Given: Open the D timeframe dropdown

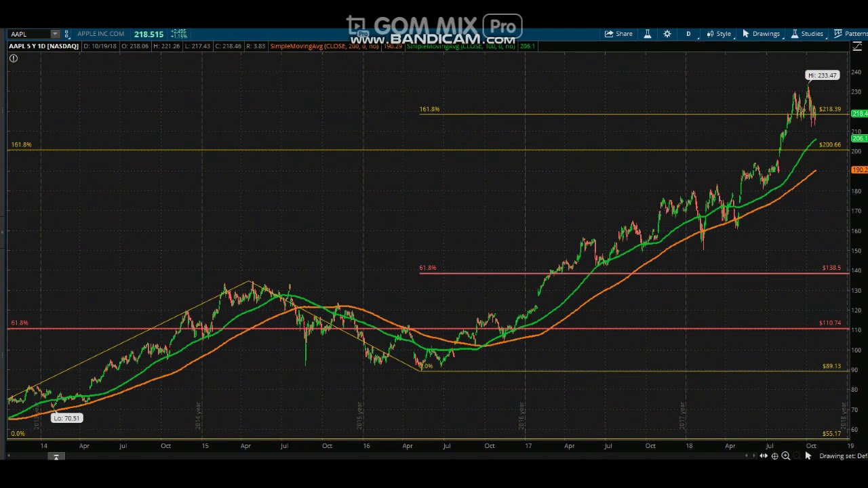Looking at the screenshot, I should tap(688, 34).
